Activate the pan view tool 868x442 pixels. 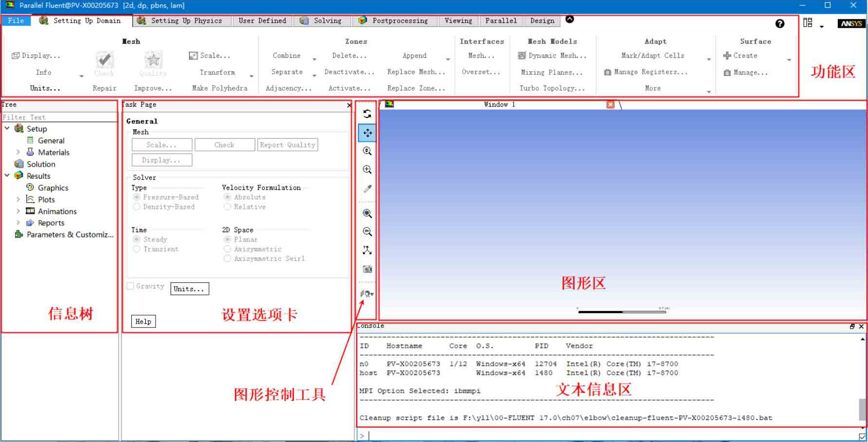(367, 133)
